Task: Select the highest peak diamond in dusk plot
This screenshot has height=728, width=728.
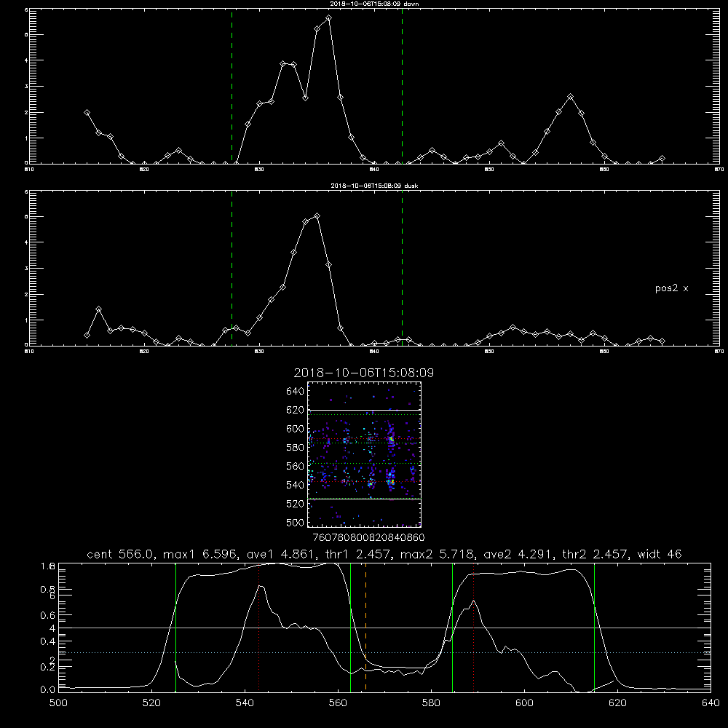Action: pos(317,216)
